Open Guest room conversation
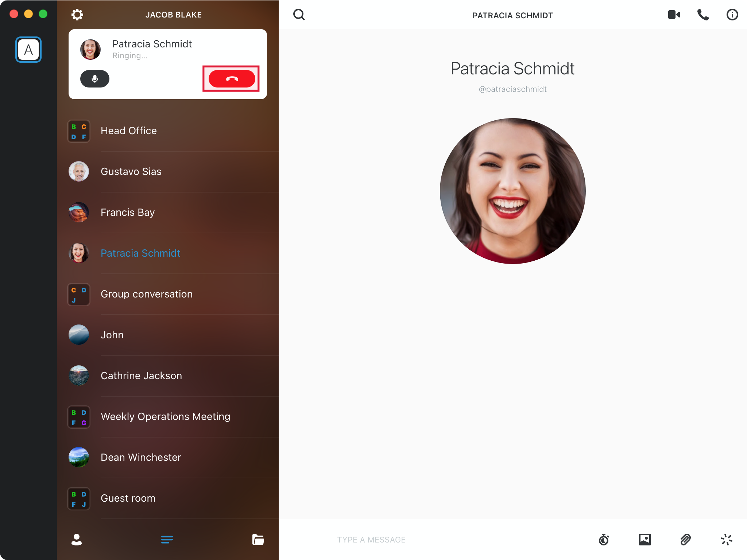 (168, 498)
